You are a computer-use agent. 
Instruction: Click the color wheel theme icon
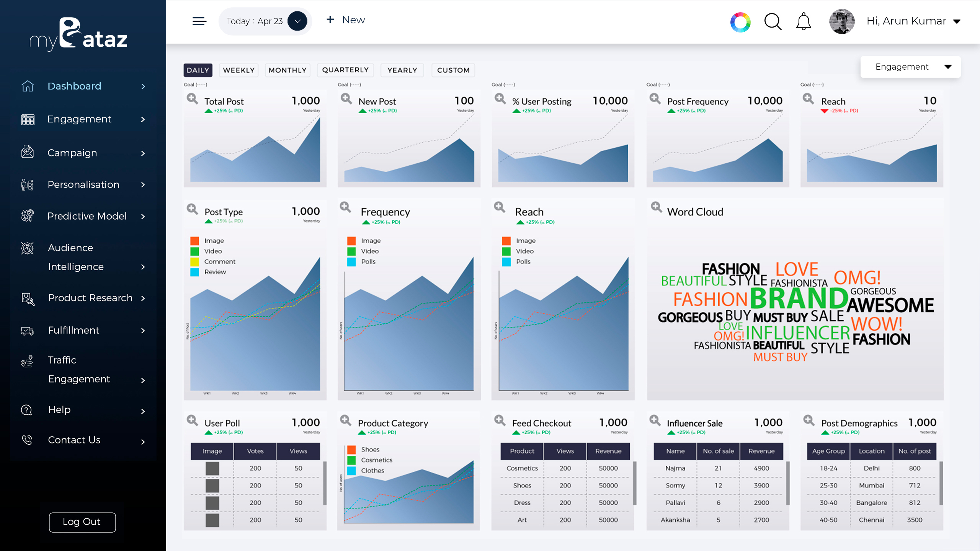click(740, 22)
